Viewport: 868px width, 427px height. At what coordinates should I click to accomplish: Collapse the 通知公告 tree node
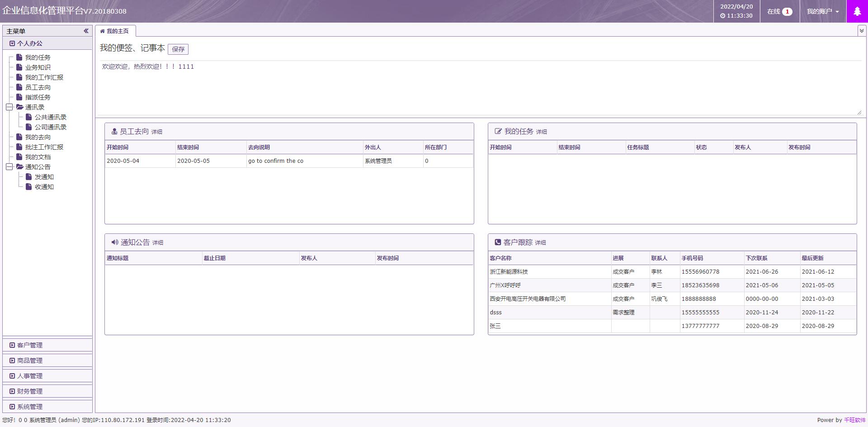9,167
